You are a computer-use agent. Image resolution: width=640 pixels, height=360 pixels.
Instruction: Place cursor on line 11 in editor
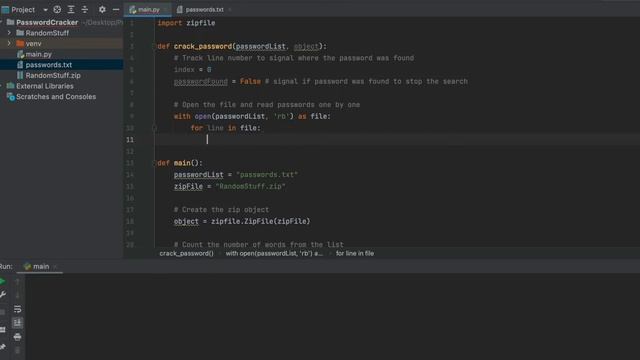click(396, 140)
